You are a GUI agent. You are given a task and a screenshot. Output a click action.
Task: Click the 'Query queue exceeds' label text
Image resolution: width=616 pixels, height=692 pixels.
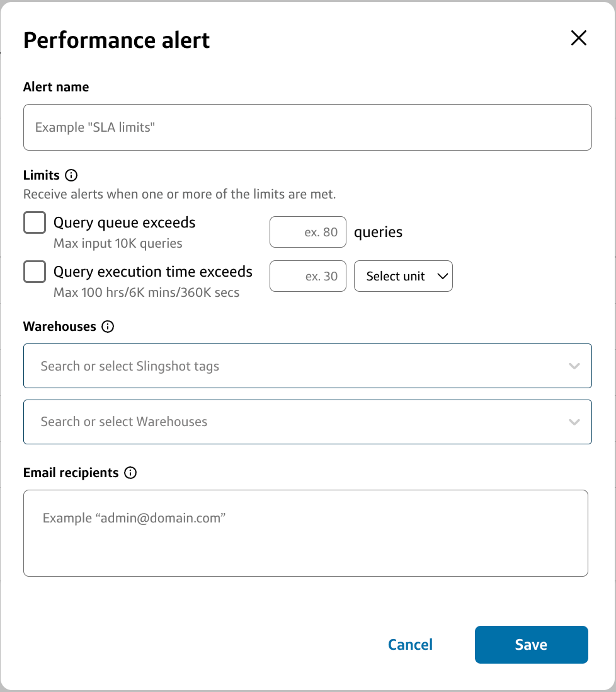[x=124, y=222]
